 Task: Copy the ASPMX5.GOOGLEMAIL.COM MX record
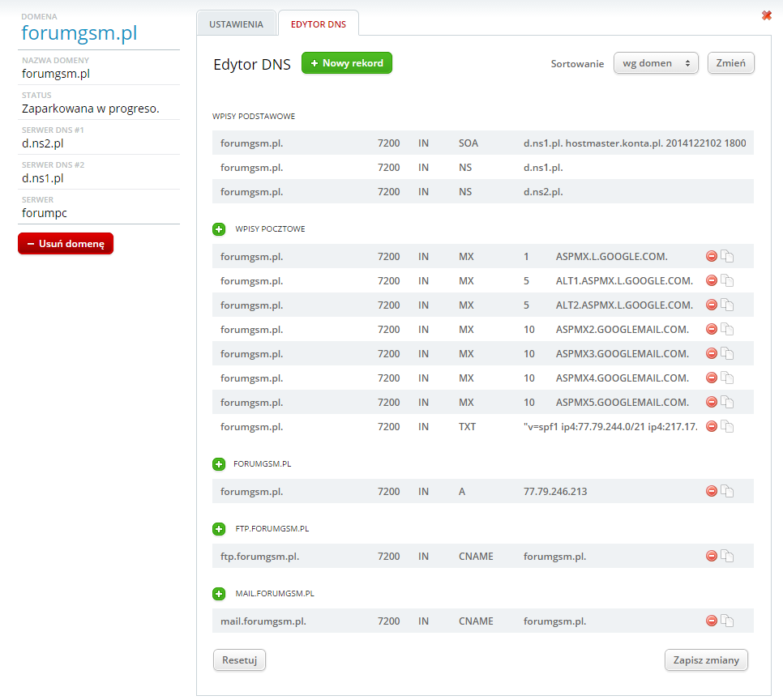[x=728, y=403]
